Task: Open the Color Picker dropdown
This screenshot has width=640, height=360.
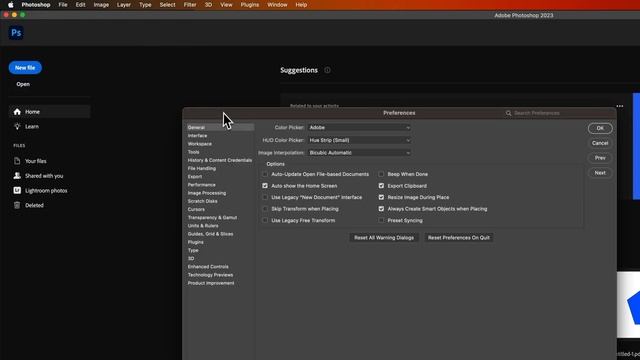Action: coord(359,128)
